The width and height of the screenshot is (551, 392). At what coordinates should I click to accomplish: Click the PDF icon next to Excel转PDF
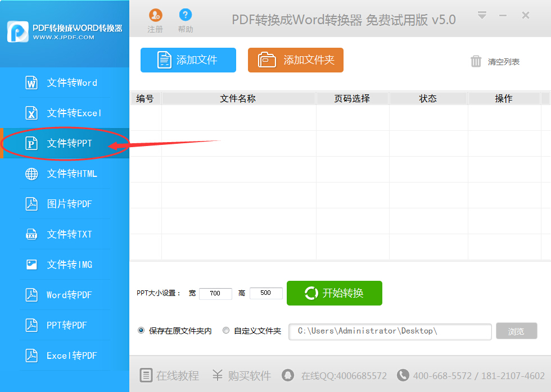pyautogui.click(x=31, y=355)
